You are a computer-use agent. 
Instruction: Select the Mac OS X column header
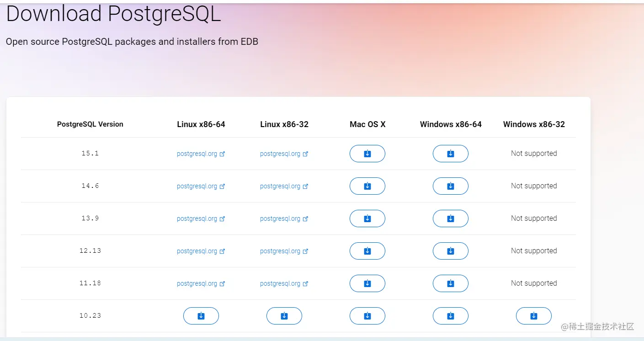click(367, 124)
